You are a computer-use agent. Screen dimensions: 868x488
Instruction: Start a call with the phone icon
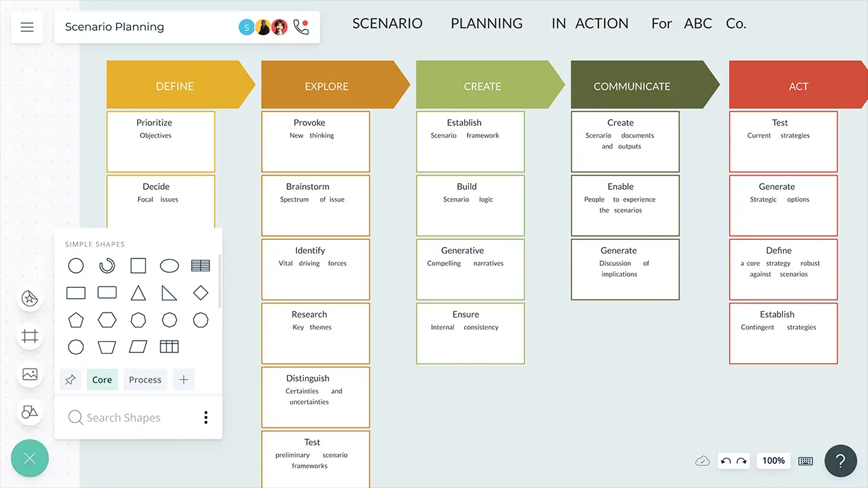(x=300, y=27)
